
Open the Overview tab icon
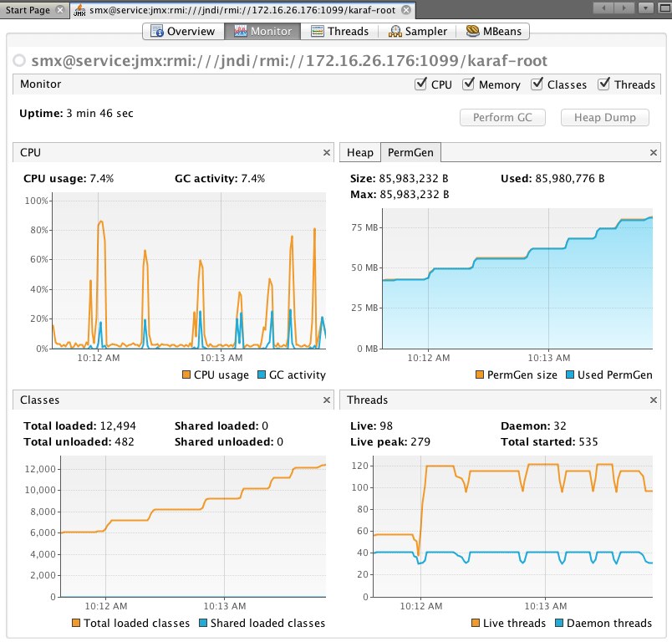pos(157,31)
